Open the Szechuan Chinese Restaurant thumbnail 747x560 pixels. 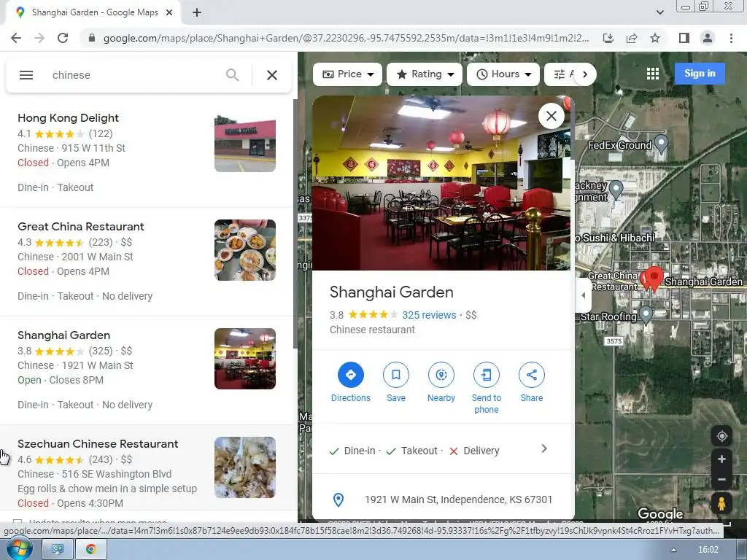click(245, 467)
